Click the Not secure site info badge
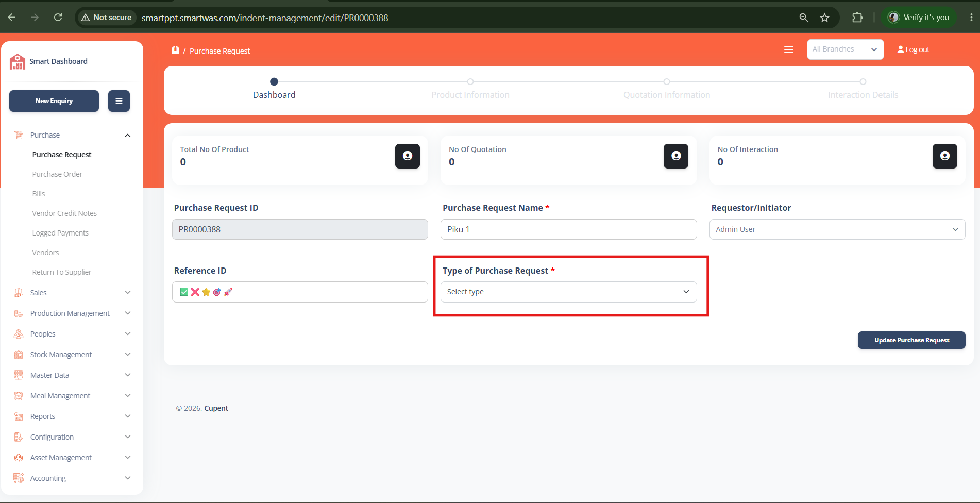 (107, 18)
